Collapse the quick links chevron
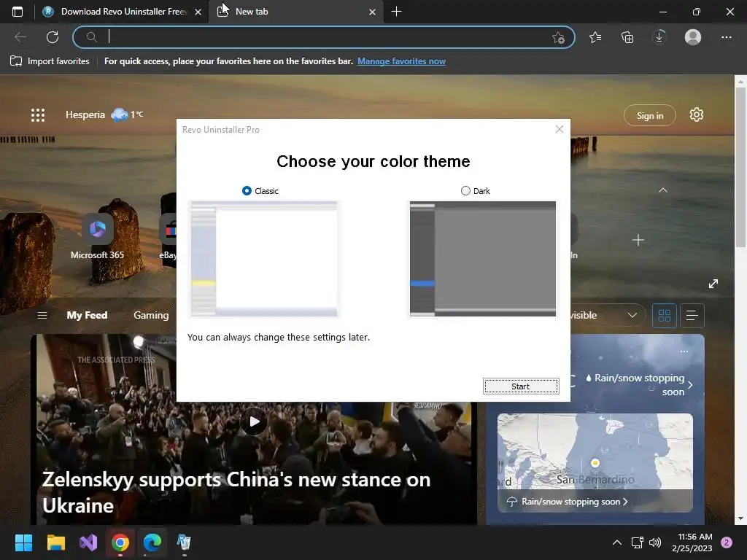Screen dimensions: 747x560 click(x=662, y=190)
